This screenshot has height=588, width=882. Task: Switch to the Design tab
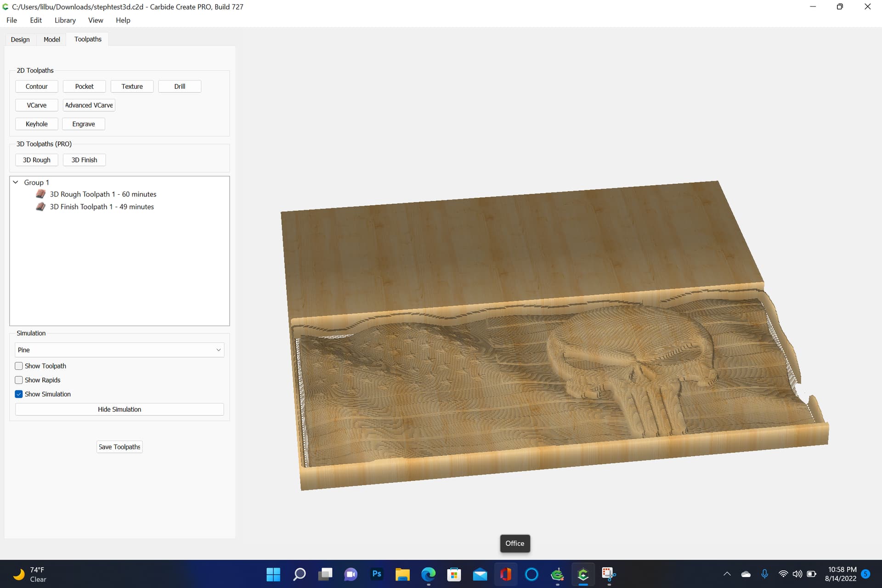(x=20, y=40)
